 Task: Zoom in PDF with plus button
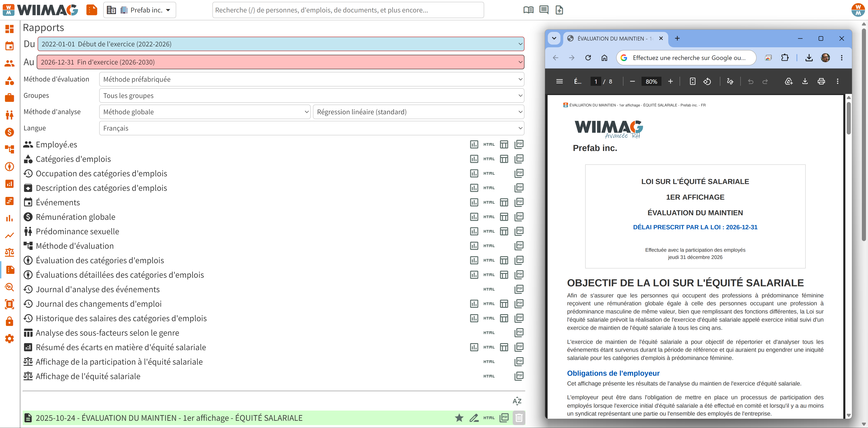671,81
